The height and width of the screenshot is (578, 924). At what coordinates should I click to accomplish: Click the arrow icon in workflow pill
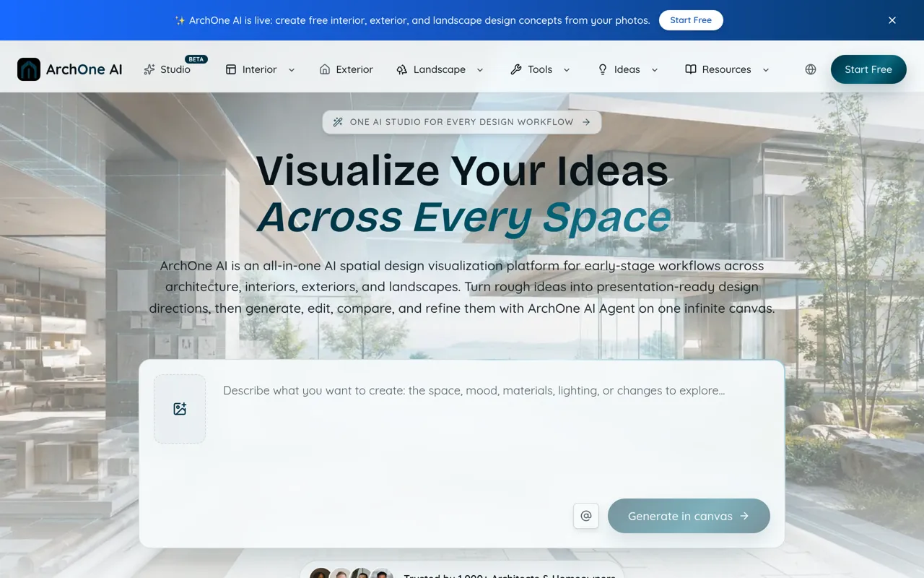[x=586, y=122]
